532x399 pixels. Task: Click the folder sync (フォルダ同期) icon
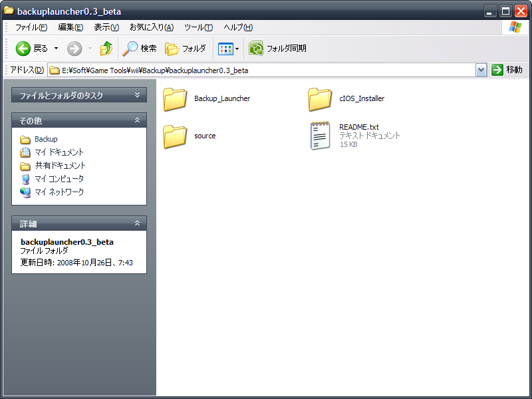click(x=256, y=49)
